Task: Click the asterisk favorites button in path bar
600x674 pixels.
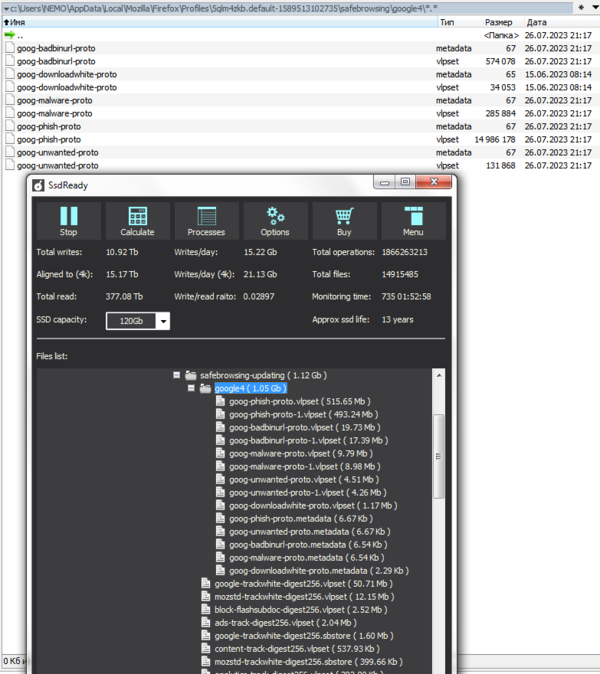Action: pyautogui.click(x=581, y=7)
